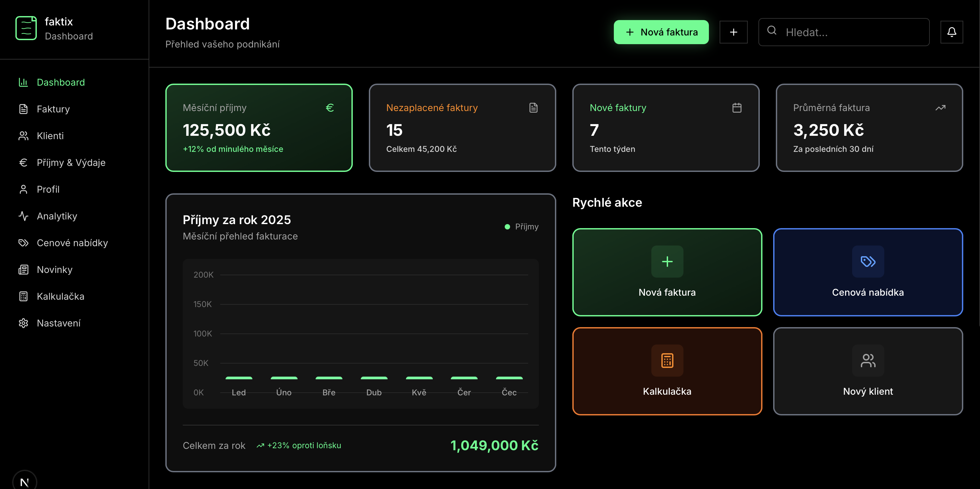The image size is (980, 489).
Task: Toggle the Příjmy series in the chart legend
Action: (521, 226)
